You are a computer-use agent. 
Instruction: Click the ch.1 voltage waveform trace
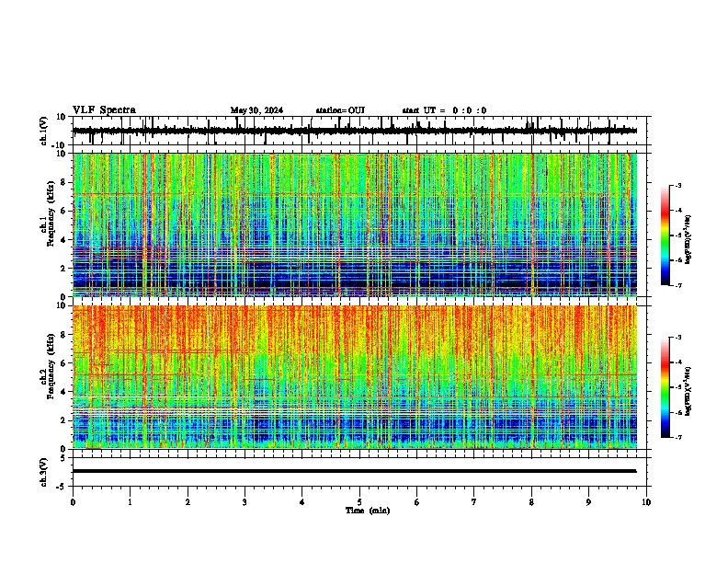click(x=355, y=131)
